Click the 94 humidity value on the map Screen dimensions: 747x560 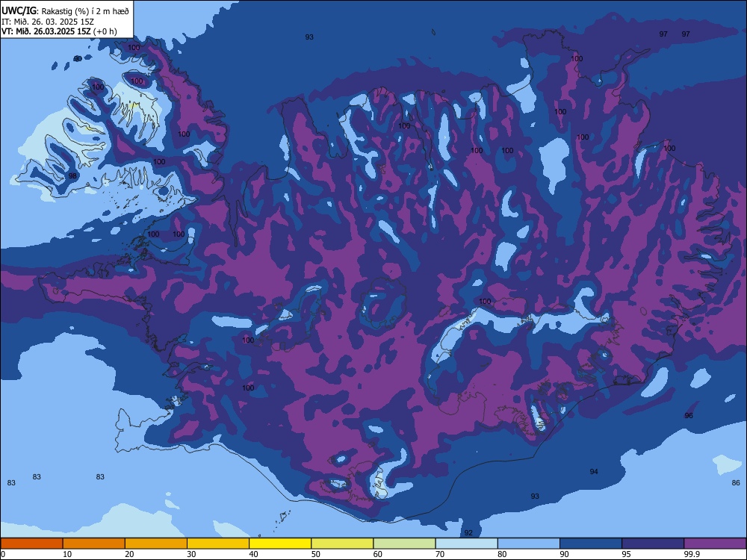(x=594, y=471)
